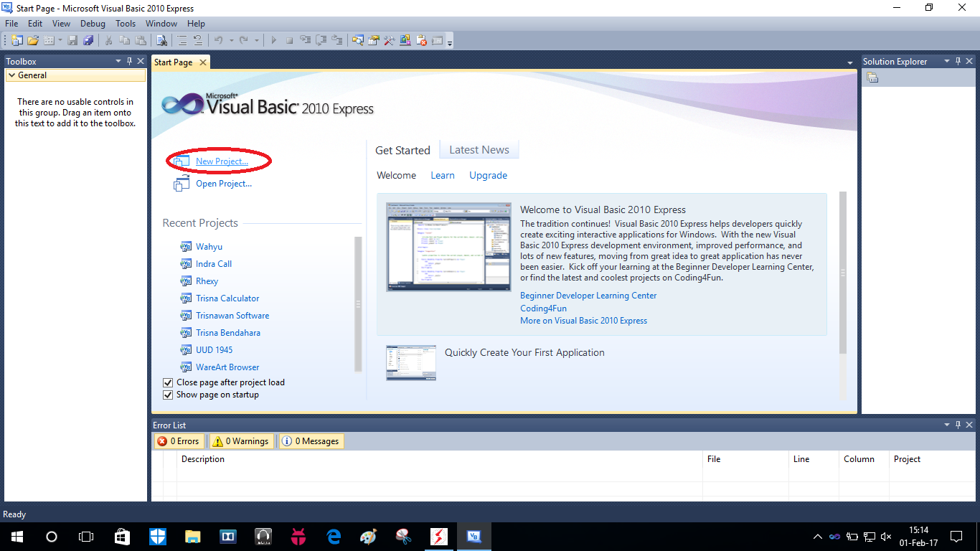Screen dimensions: 980x551
Task: Click the Stop Debugging square icon
Action: click(x=289, y=40)
